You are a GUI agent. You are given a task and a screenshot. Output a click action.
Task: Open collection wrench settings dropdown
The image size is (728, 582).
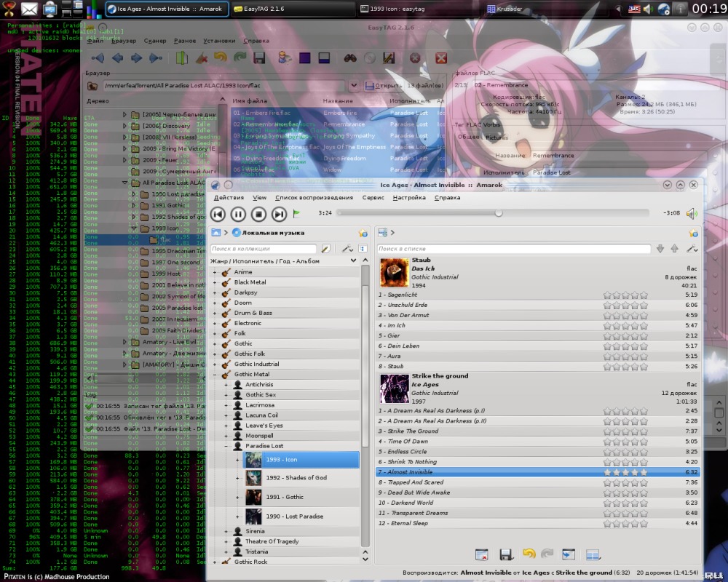[x=347, y=249]
